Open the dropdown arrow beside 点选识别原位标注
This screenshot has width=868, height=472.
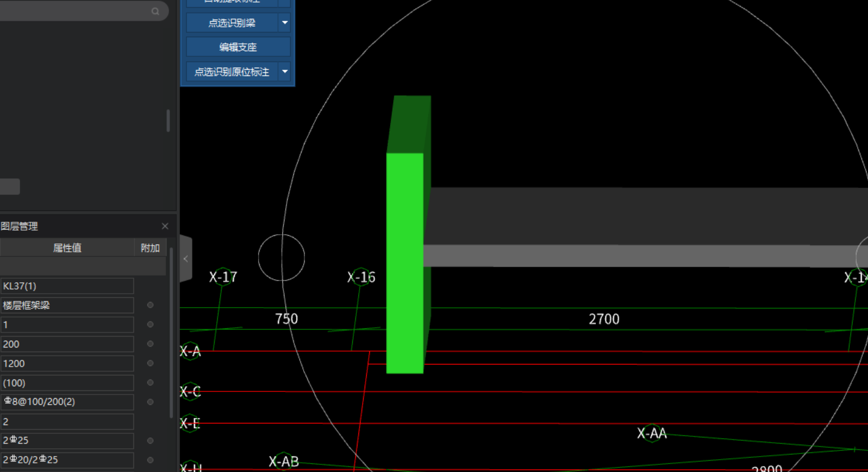tap(285, 72)
